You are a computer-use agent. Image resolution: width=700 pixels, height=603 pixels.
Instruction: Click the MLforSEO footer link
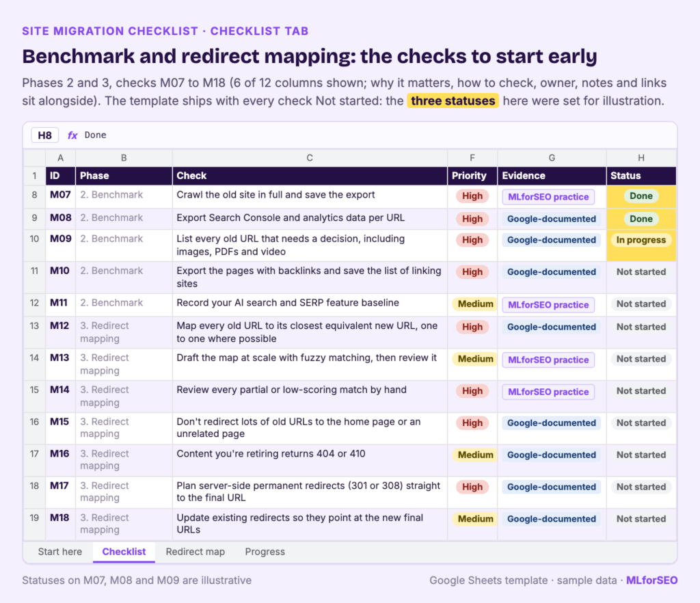pos(651,580)
